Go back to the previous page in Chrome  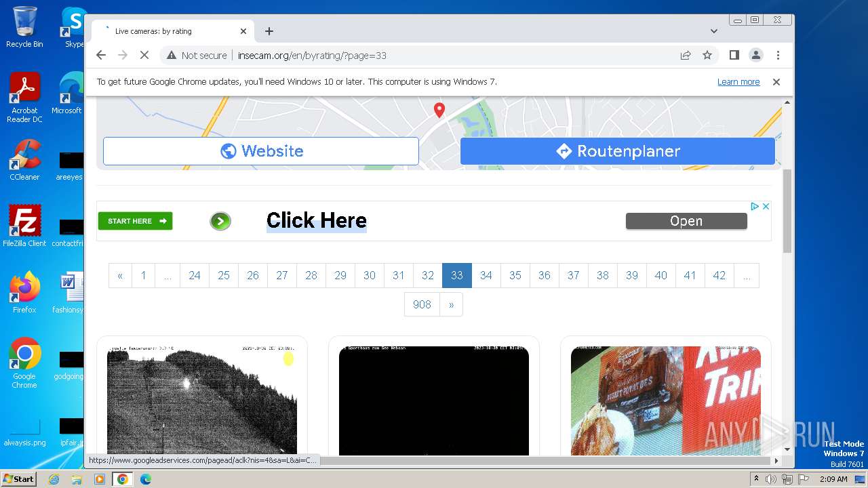click(x=101, y=56)
